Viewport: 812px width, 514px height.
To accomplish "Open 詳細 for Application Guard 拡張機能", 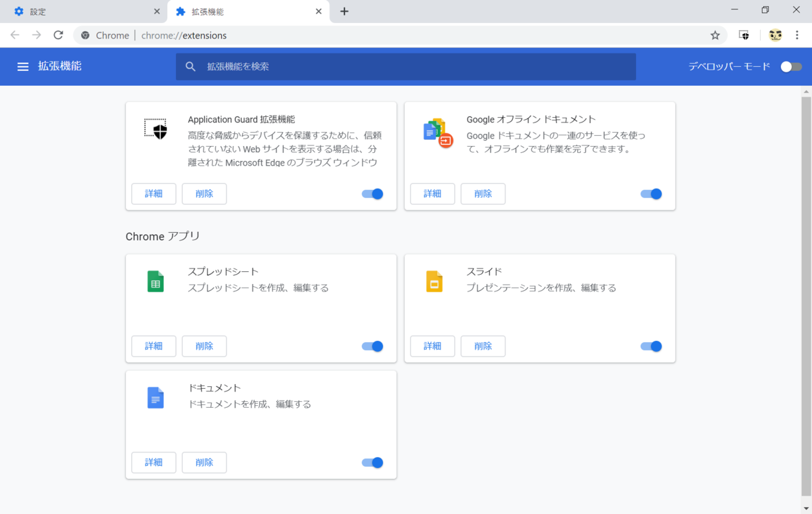I will [154, 194].
